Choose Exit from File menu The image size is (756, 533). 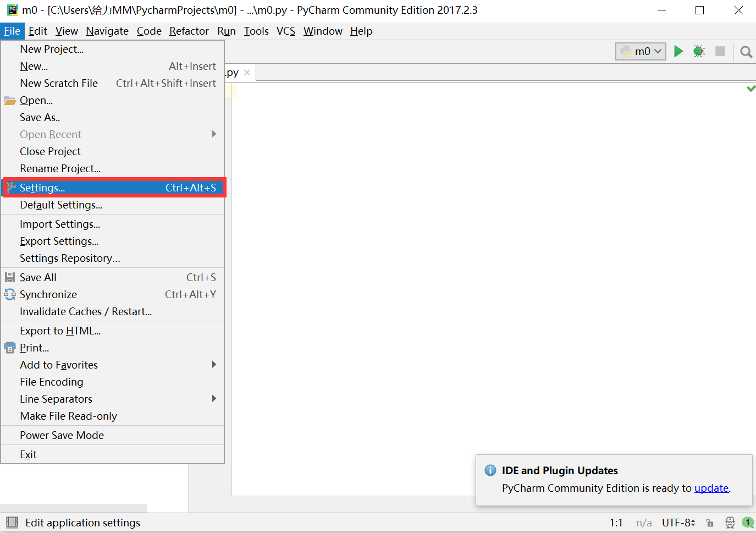click(113, 454)
